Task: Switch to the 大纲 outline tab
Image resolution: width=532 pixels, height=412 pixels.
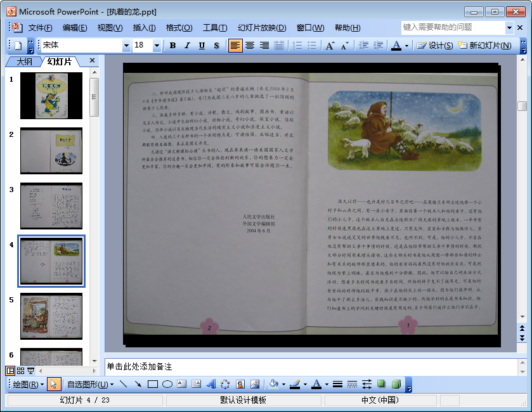Action: point(25,61)
